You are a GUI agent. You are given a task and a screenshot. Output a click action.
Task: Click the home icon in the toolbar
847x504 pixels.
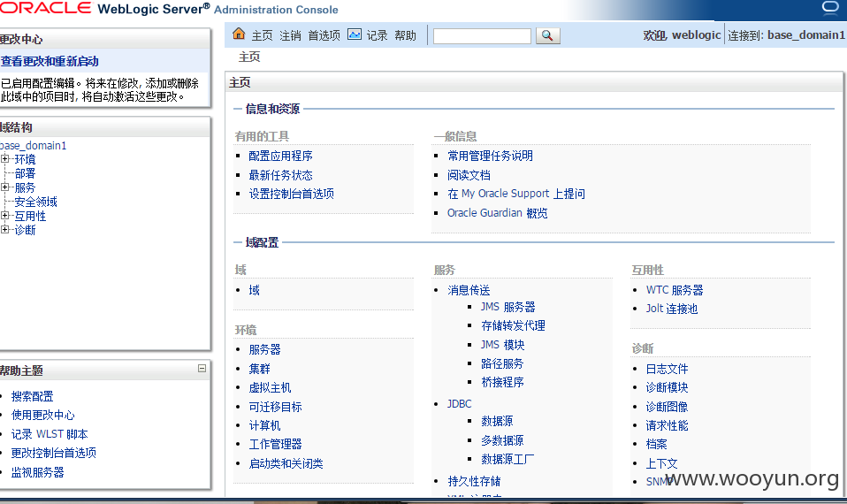[x=239, y=34]
